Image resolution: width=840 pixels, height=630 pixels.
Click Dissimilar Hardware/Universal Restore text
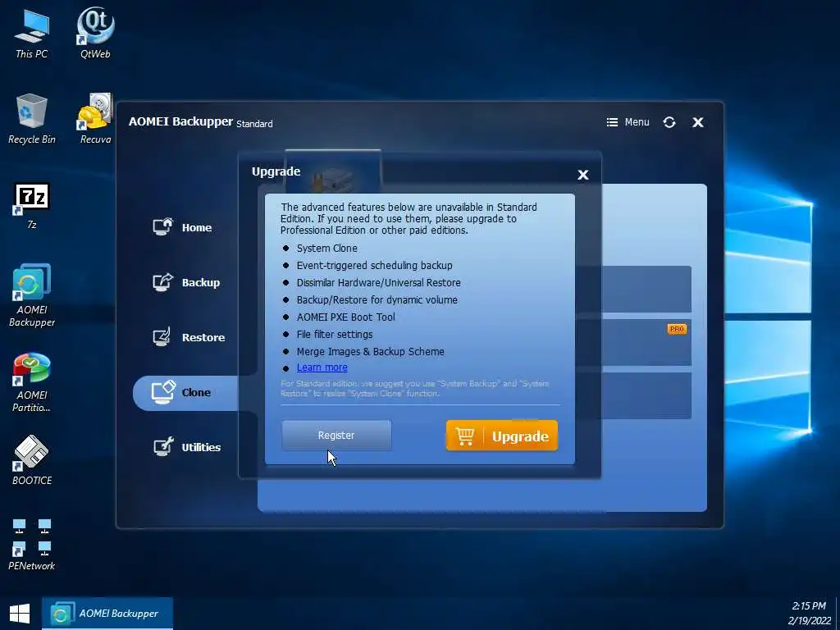click(379, 282)
